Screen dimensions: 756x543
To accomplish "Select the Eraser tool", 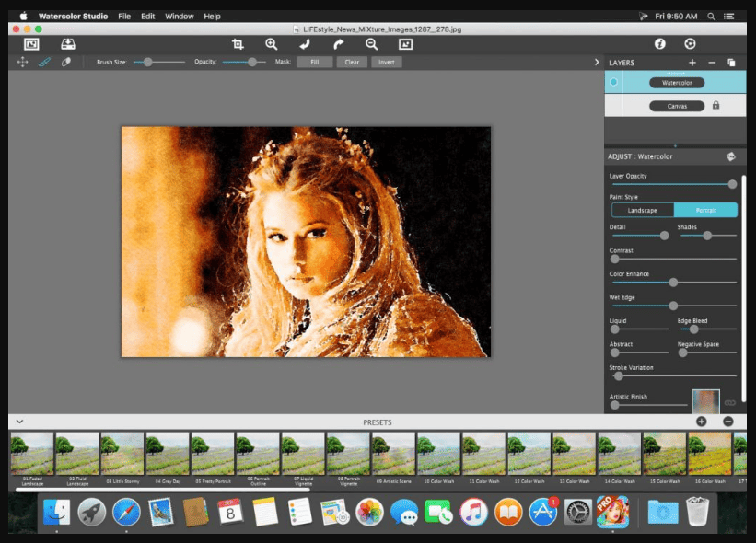I will (66, 62).
